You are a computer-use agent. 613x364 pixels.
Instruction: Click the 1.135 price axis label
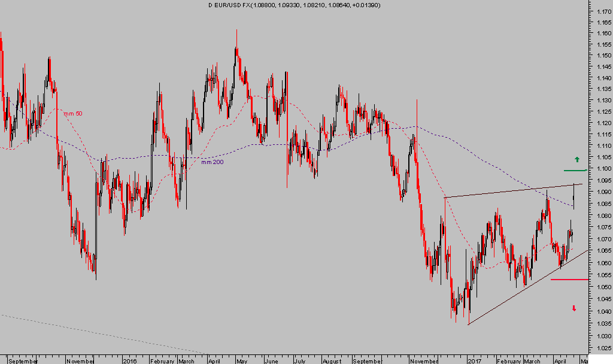click(602, 90)
